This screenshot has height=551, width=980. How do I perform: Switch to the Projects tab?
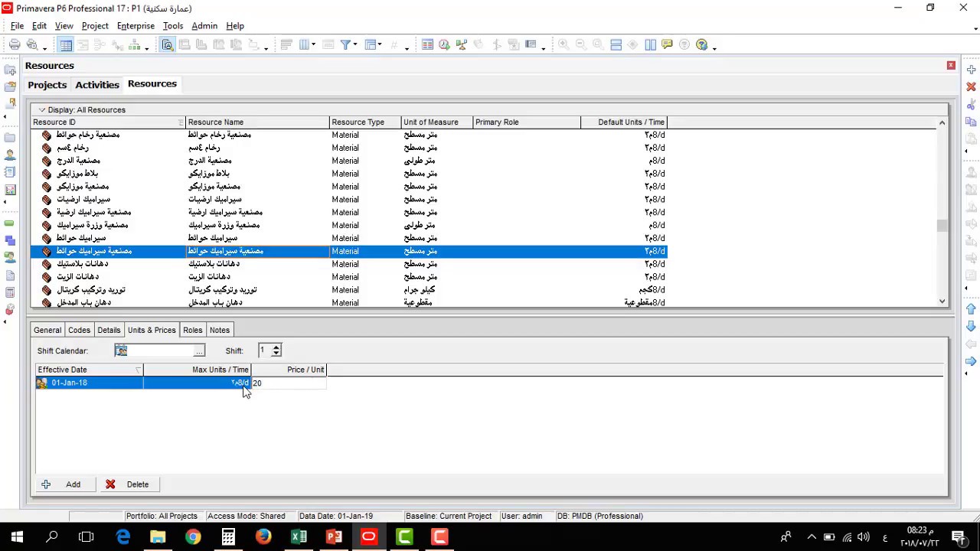[47, 85]
